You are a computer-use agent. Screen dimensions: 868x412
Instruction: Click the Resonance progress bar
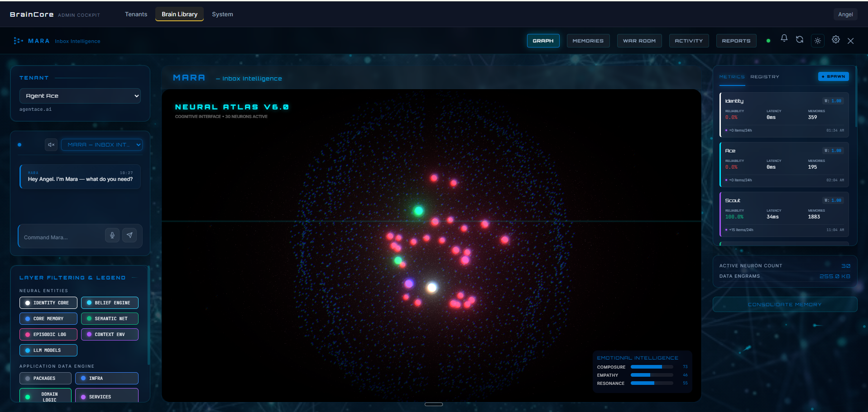[x=652, y=383]
